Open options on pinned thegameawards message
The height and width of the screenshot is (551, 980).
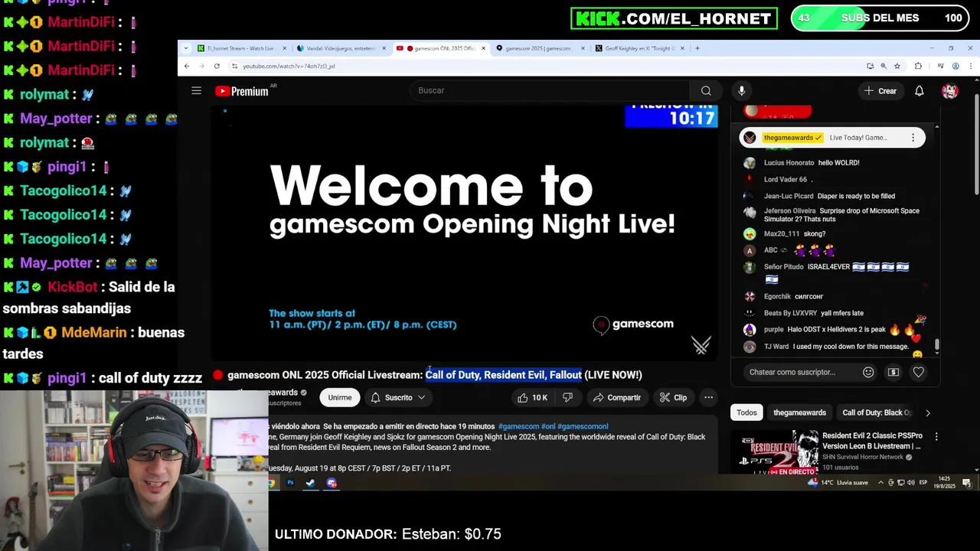click(913, 138)
